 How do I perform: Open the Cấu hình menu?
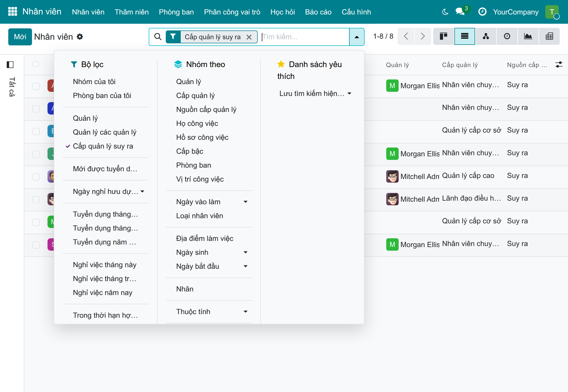[356, 12]
